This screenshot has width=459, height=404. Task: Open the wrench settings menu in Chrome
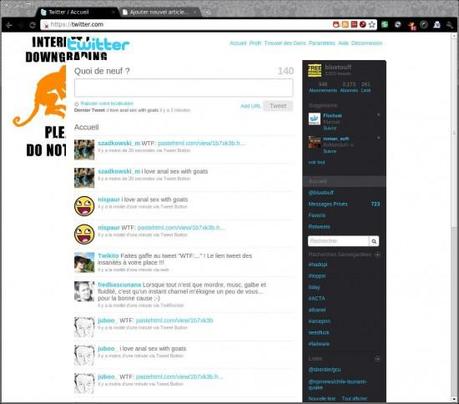[450, 24]
